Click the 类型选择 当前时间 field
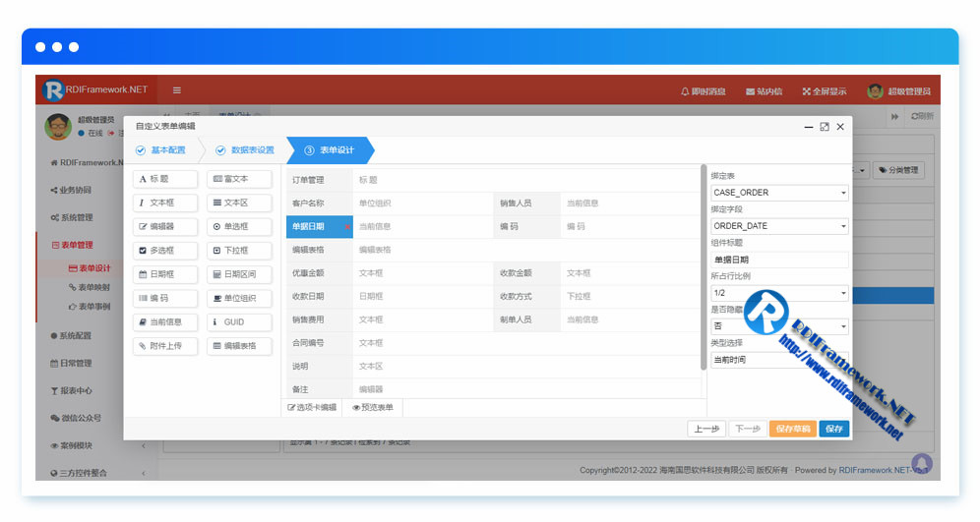980x522 pixels. tap(779, 359)
